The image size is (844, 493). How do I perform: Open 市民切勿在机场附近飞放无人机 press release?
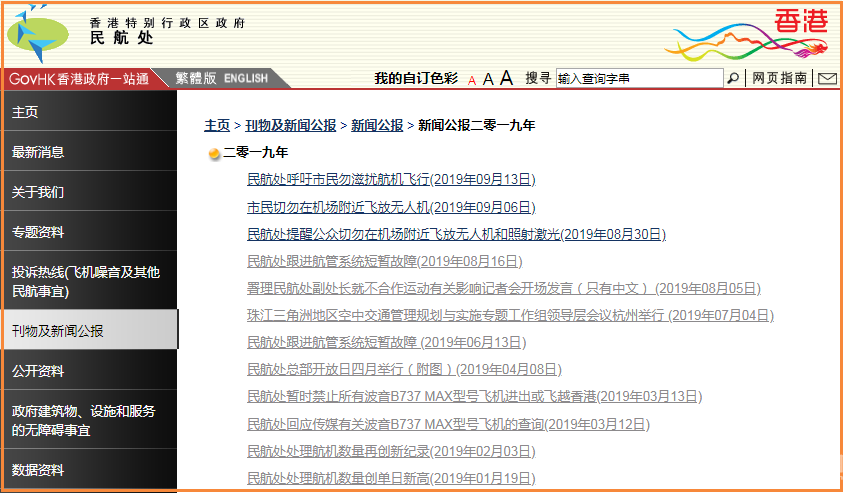click(391, 207)
